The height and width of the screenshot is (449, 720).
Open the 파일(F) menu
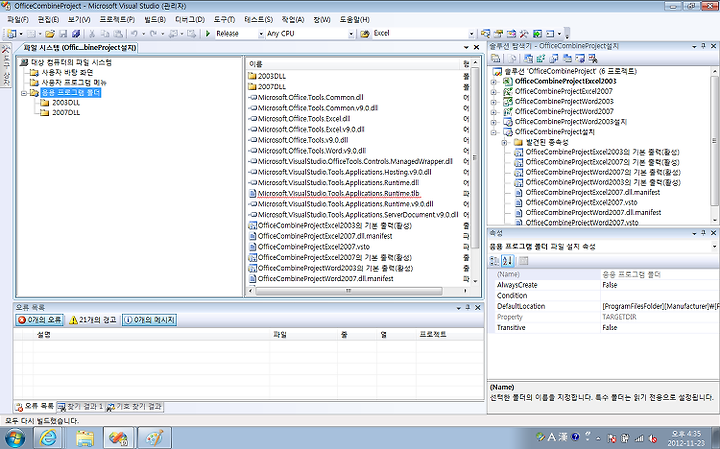[x=18, y=19]
